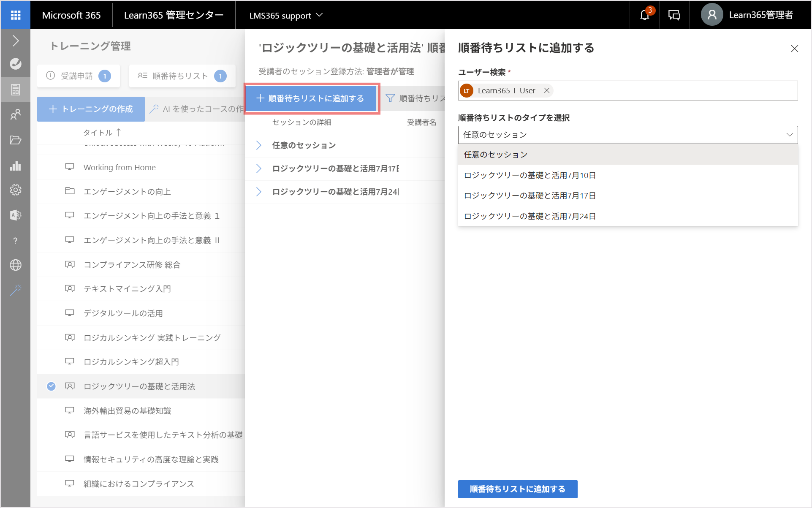The image size is (812, 508).
Task: Select エンゲージメント向上の手法と意義 1 row
Action: click(x=141, y=216)
